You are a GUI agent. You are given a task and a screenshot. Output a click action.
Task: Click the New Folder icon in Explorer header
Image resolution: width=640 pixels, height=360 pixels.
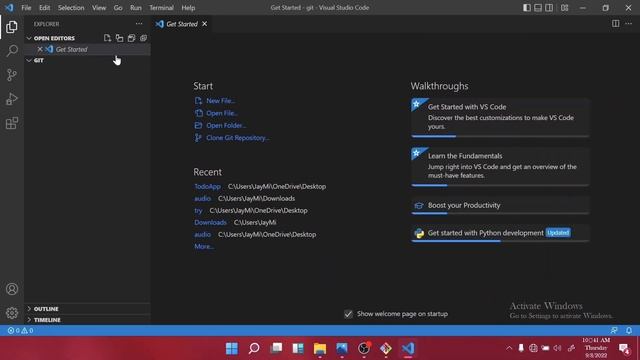tap(119, 38)
